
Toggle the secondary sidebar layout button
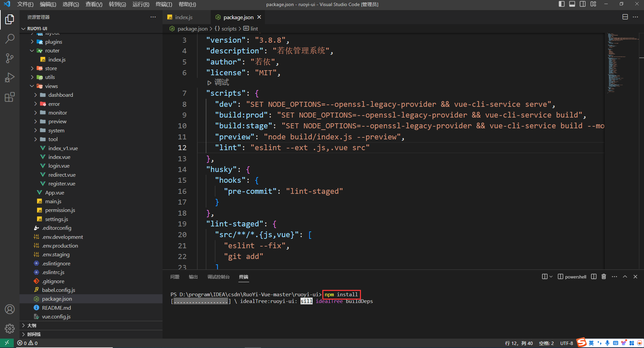coord(583,4)
